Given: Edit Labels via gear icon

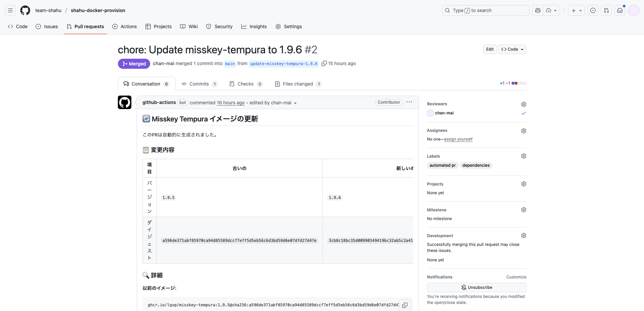Looking at the screenshot, I should tap(523, 156).
